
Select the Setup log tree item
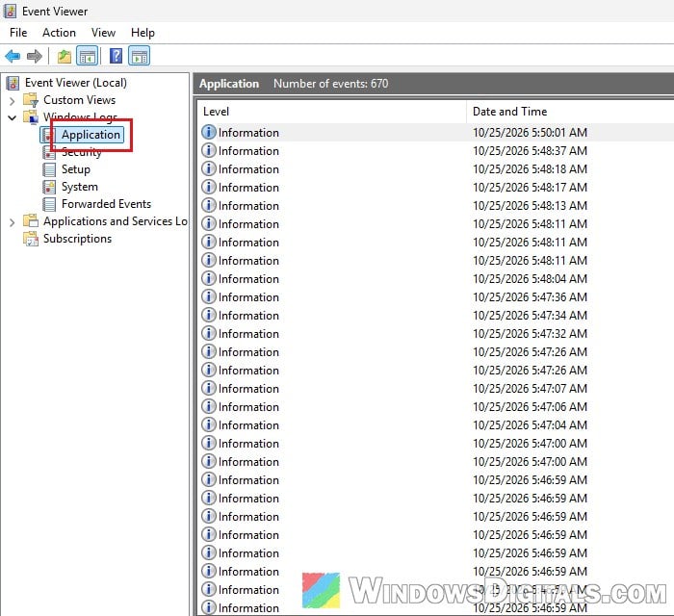(76, 169)
